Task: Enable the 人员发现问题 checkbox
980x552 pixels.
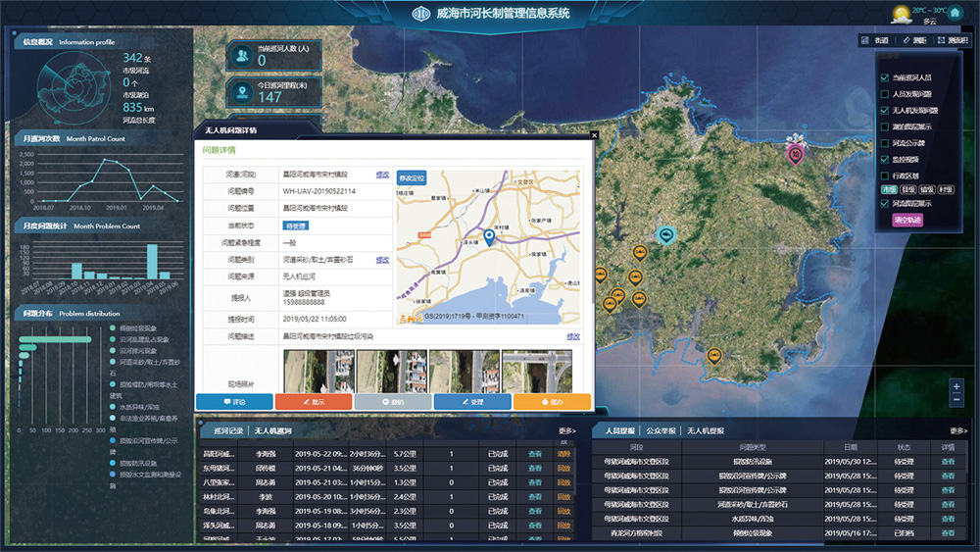Action: [886, 94]
